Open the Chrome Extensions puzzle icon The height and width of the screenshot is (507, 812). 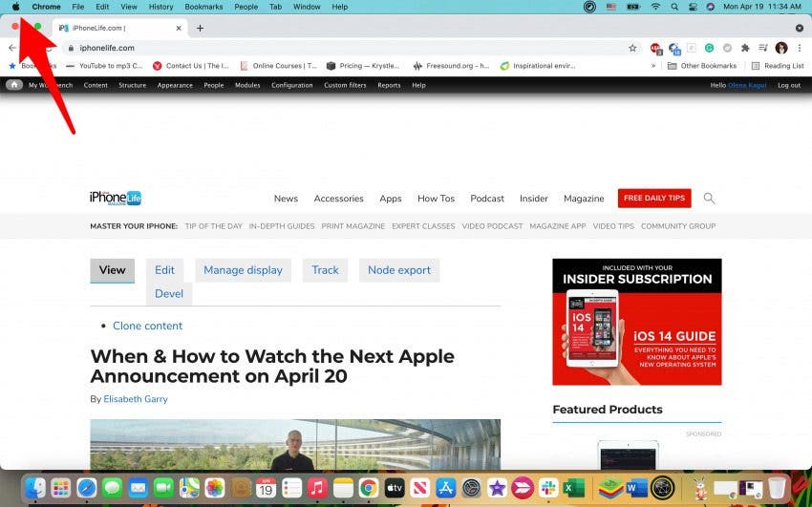point(745,48)
